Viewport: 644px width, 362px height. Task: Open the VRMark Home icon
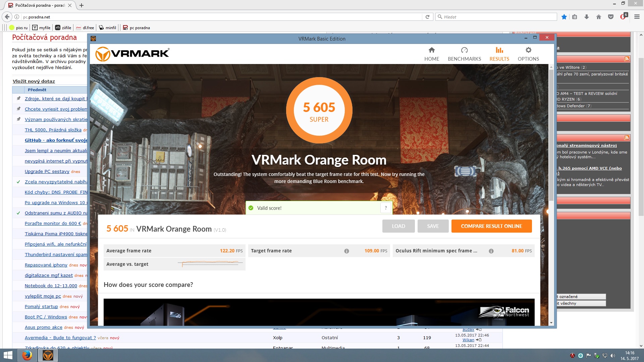point(431,50)
